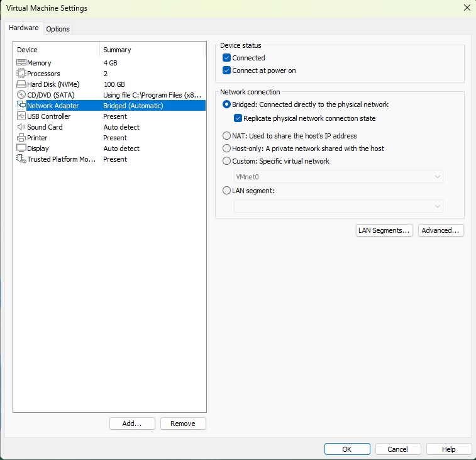The image size is (476, 460).
Task: Open the Advanced... network settings
Action: tap(441, 230)
